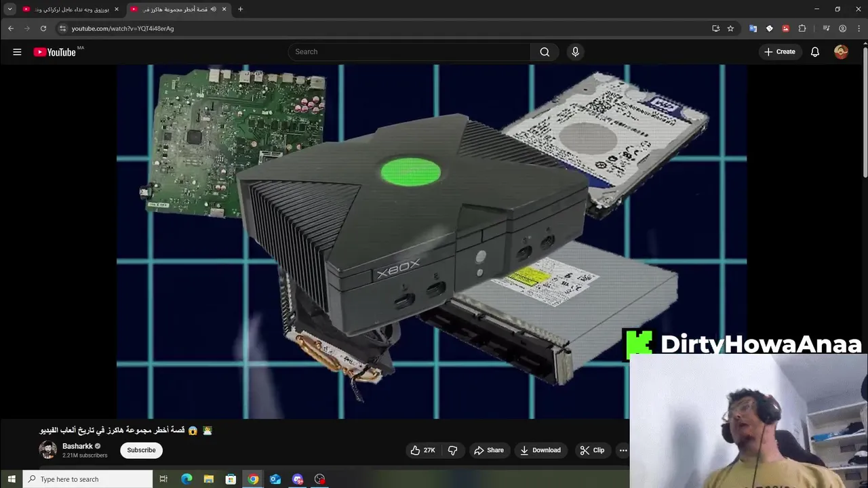Open File Explorer from the taskbar
The image size is (868, 488).
[209, 479]
